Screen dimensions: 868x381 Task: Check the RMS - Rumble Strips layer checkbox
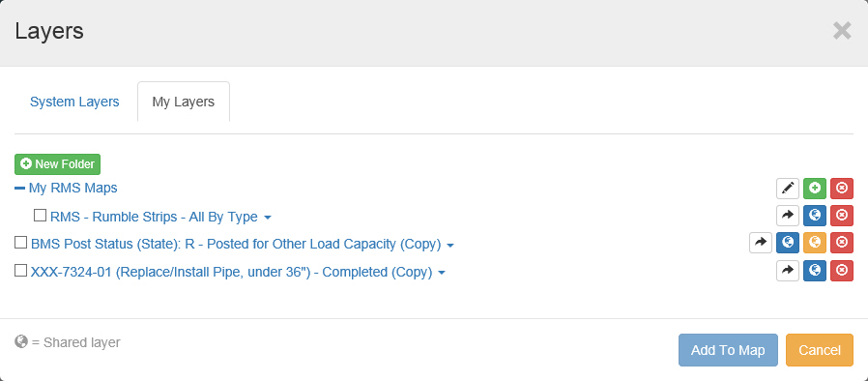click(x=40, y=215)
